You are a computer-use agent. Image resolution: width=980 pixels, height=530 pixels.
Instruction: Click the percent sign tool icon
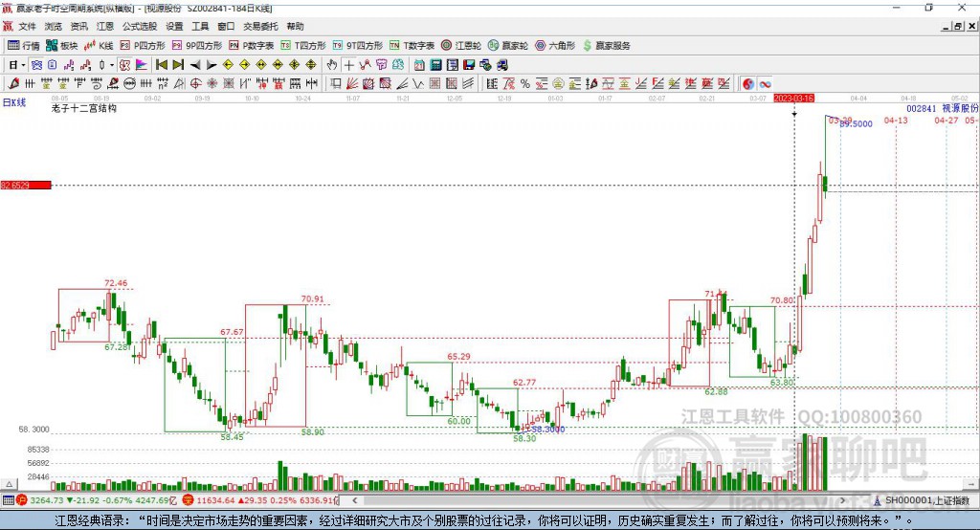pyautogui.click(x=525, y=84)
